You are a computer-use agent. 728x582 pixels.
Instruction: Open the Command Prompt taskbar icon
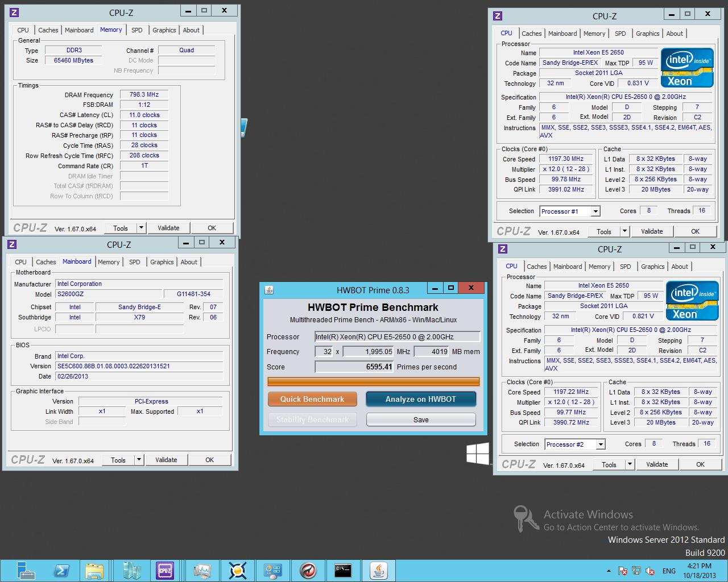point(343,570)
